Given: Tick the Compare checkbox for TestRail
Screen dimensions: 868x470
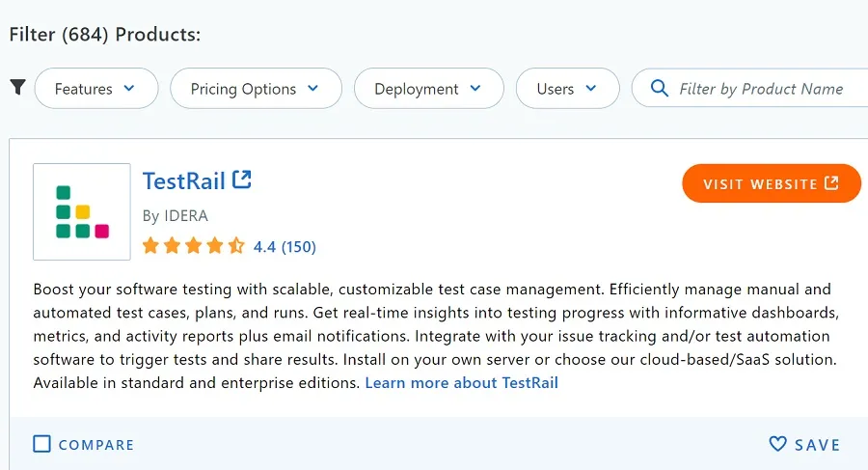Looking at the screenshot, I should pyautogui.click(x=41, y=444).
